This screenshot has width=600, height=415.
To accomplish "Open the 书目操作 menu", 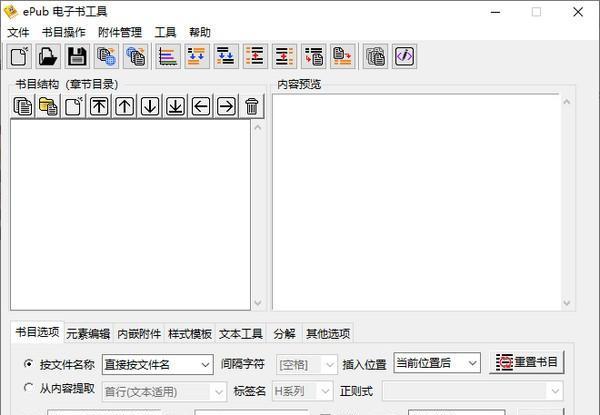I will click(64, 32).
